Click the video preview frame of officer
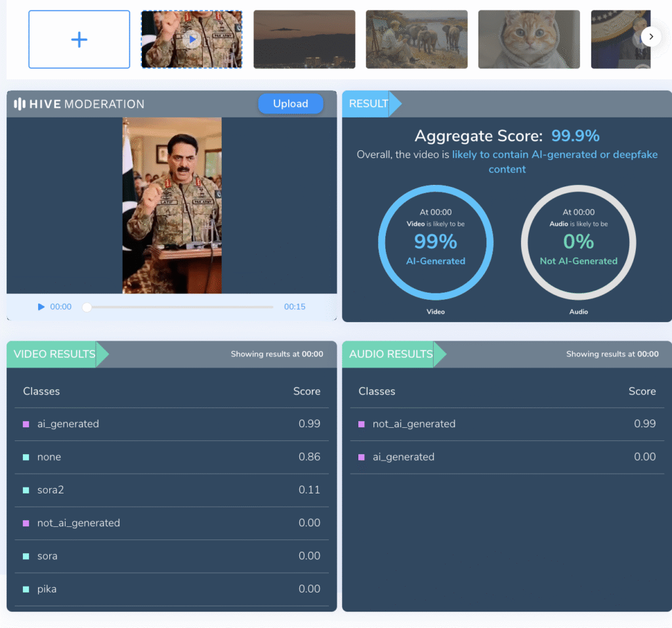This screenshot has height=628, width=672. pos(172,205)
